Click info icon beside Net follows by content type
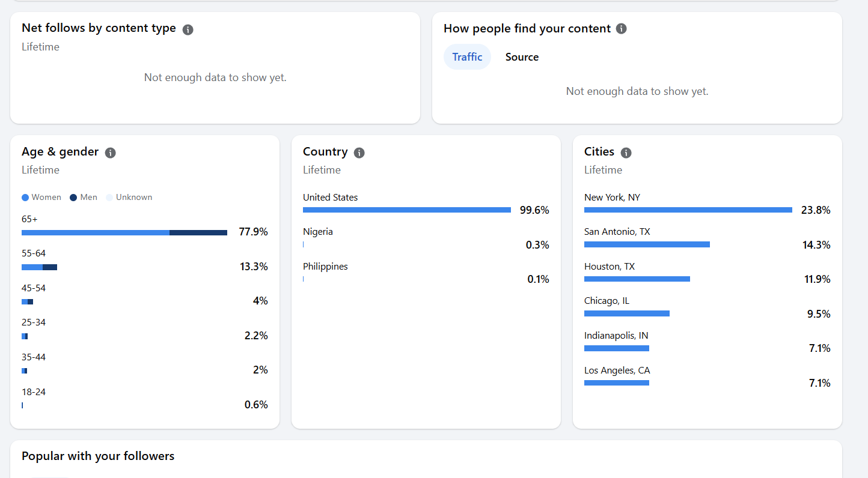The image size is (868, 478). tap(188, 29)
